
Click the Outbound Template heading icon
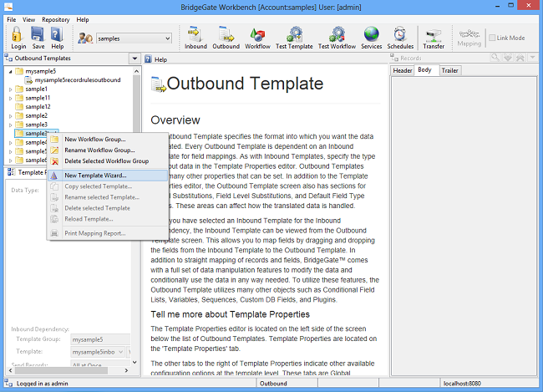pos(158,84)
